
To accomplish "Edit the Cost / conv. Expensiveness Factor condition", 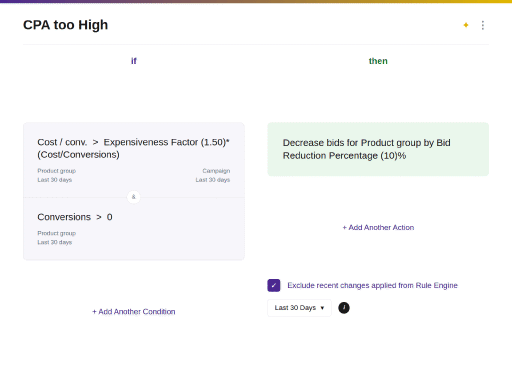I will 134,160.
